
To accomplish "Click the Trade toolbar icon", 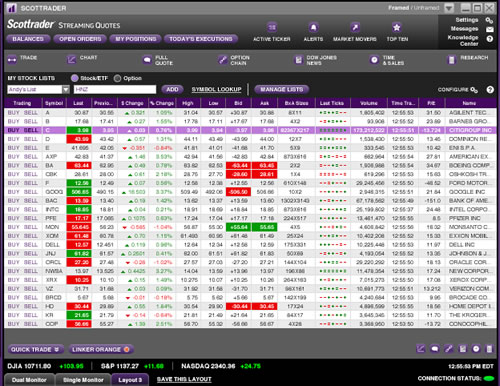I will pyautogui.click(x=12, y=60).
